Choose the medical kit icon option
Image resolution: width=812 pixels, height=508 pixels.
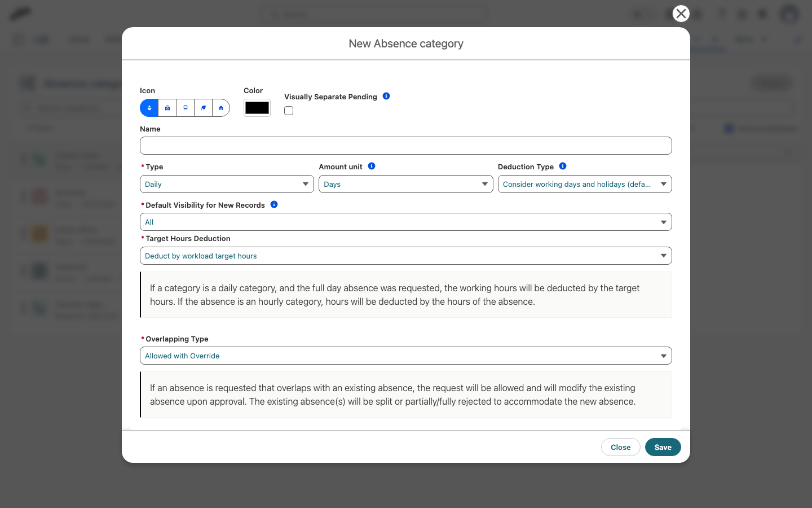(167, 108)
